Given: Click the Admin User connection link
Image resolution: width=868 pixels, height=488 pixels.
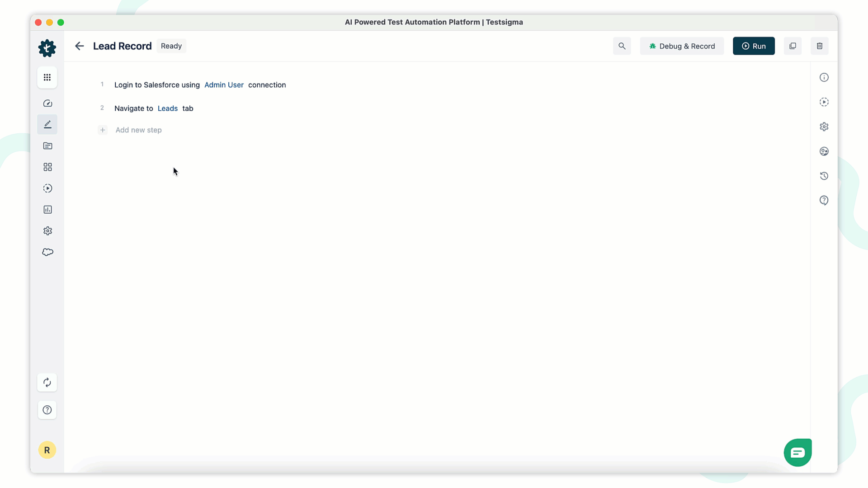Looking at the screenshot, I should click(x=224, y=85).
